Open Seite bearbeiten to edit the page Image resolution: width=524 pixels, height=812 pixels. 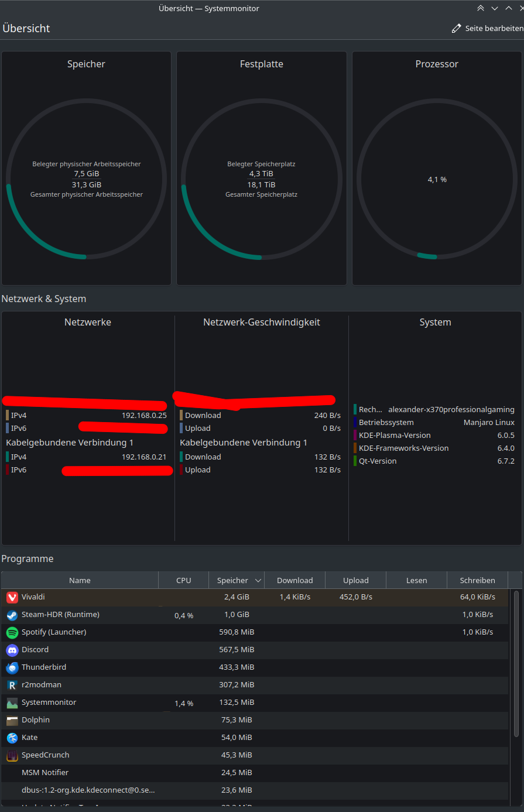487,28
